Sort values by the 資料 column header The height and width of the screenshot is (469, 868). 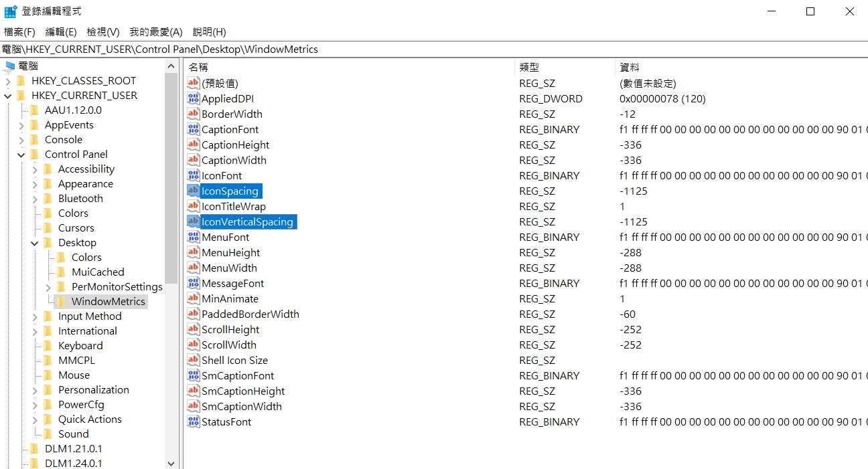[x=741, y=67]
